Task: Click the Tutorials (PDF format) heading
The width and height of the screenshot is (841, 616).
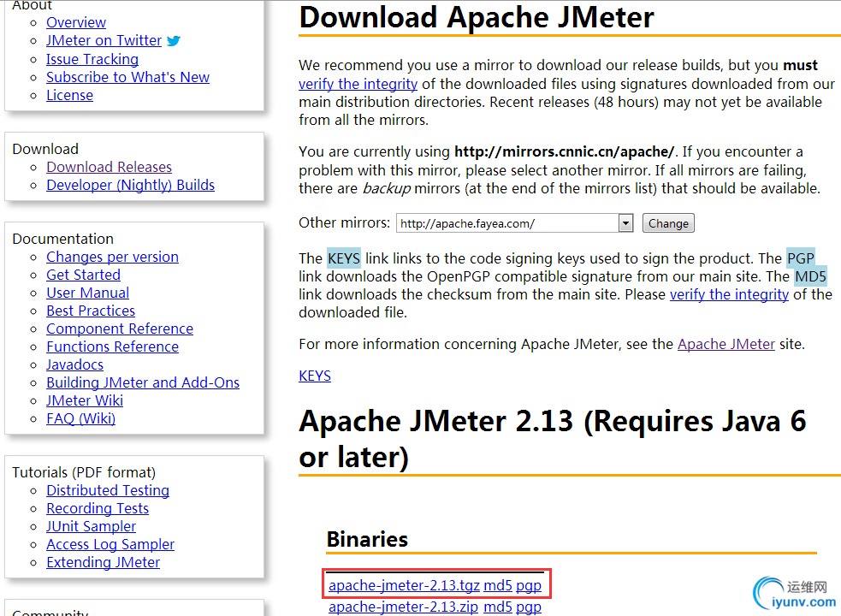Action: [x=84, y=472]
